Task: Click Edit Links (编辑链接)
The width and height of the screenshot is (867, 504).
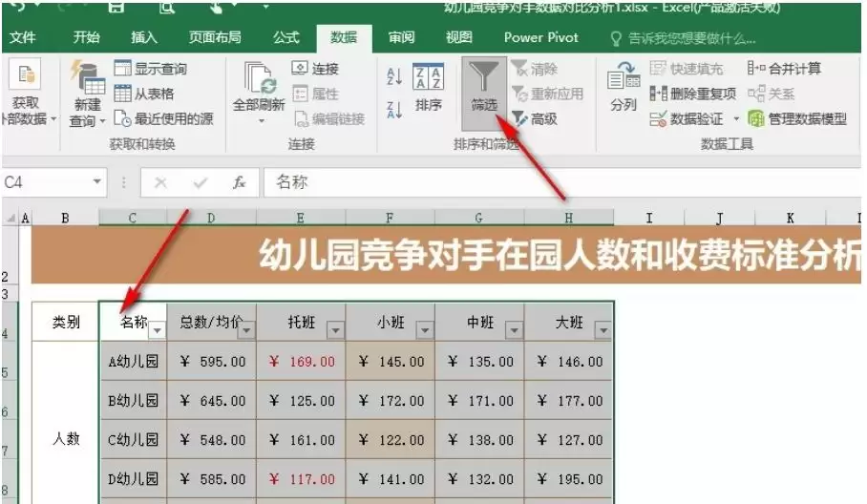Action: point(329,118)
